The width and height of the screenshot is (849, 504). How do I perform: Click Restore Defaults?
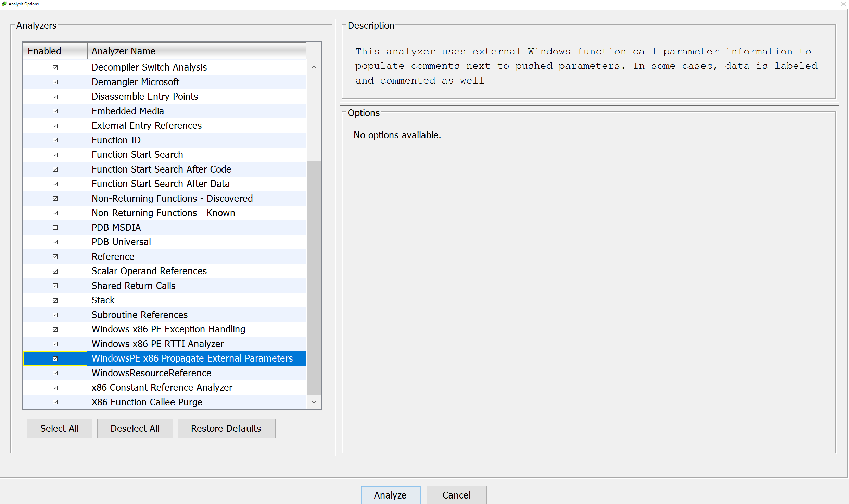226,428
